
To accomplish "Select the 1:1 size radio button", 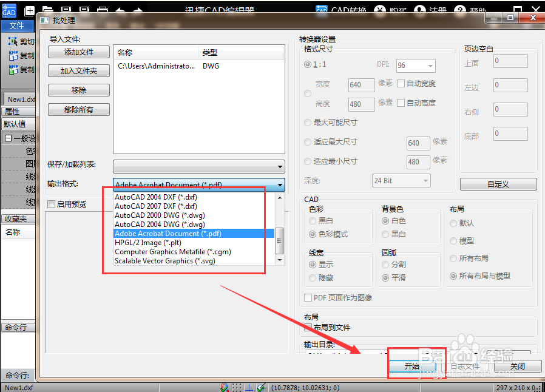I will point(308,64).
